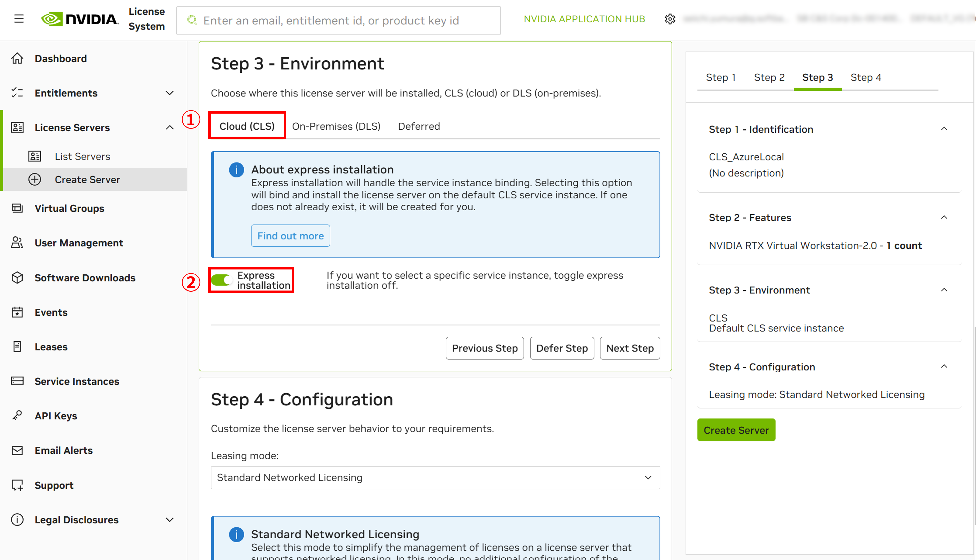976x560 pixels.
Task: Click the Create Server plus icon
Action: pyautogui.click(x=35, y=179)
